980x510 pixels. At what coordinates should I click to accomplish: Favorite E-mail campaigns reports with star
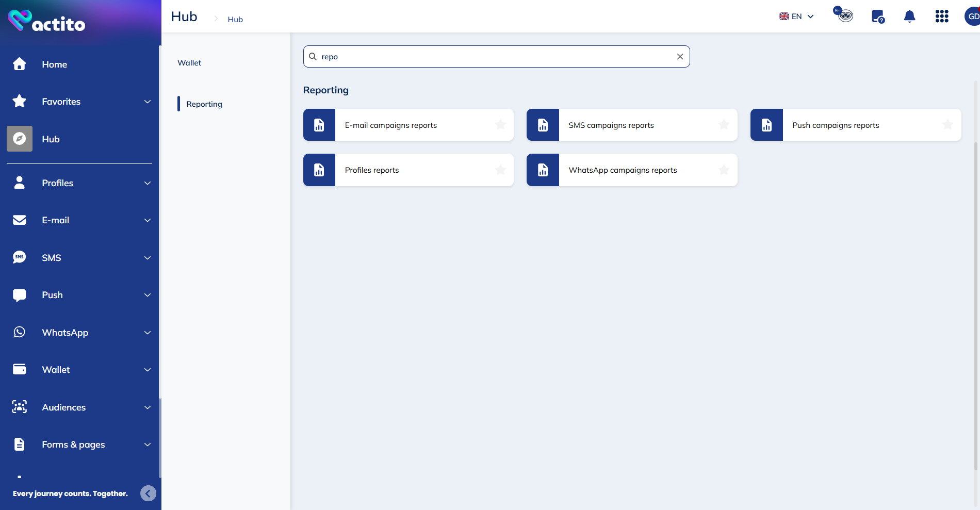[500, 125]
